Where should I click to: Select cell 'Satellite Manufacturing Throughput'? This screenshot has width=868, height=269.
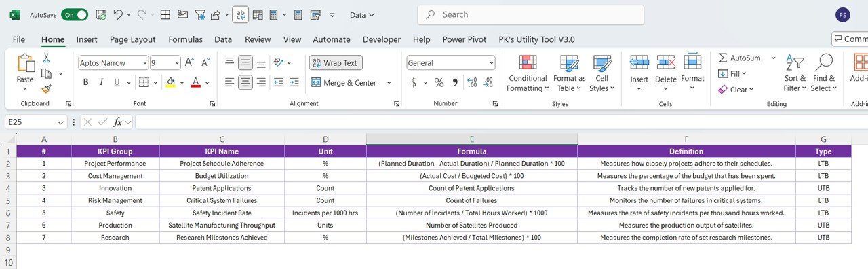pos(222,225)
